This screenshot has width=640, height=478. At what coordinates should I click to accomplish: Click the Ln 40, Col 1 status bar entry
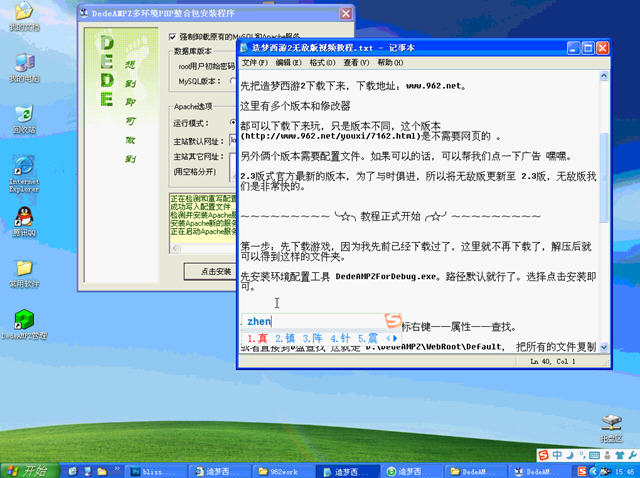553,361
